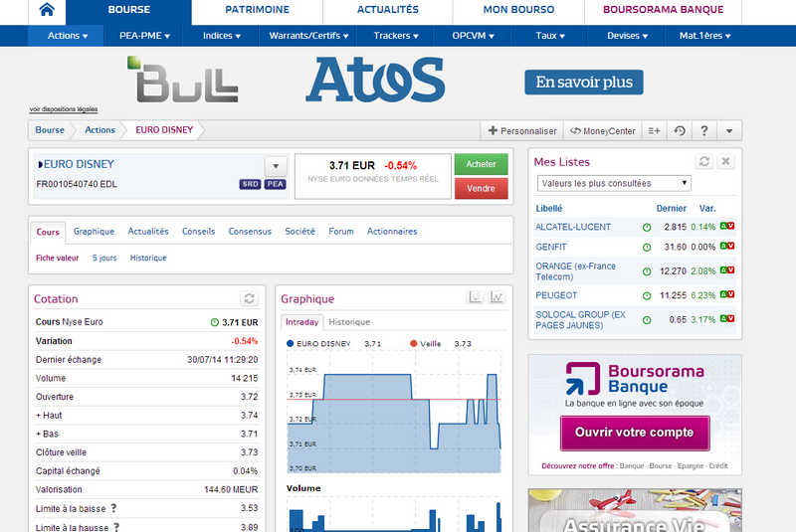Click buy/sell icon for ALCATEL-LUCENT
This screenshot has width=796, height=532.
727,226
